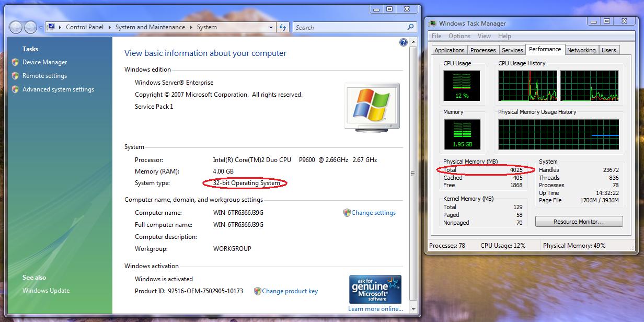Screen dimensions: 644x322
Task: Switch to the Networking tab
Action: point(581,50)
